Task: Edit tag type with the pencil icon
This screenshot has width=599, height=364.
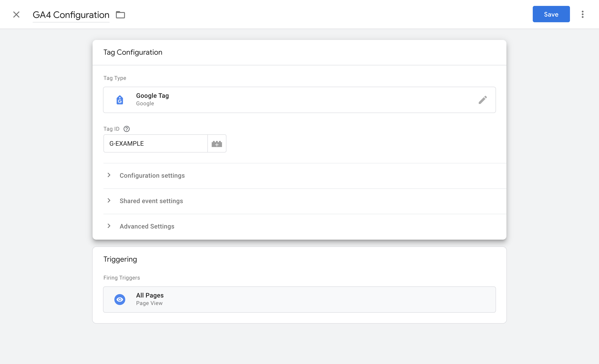Action: coord(483,100)
